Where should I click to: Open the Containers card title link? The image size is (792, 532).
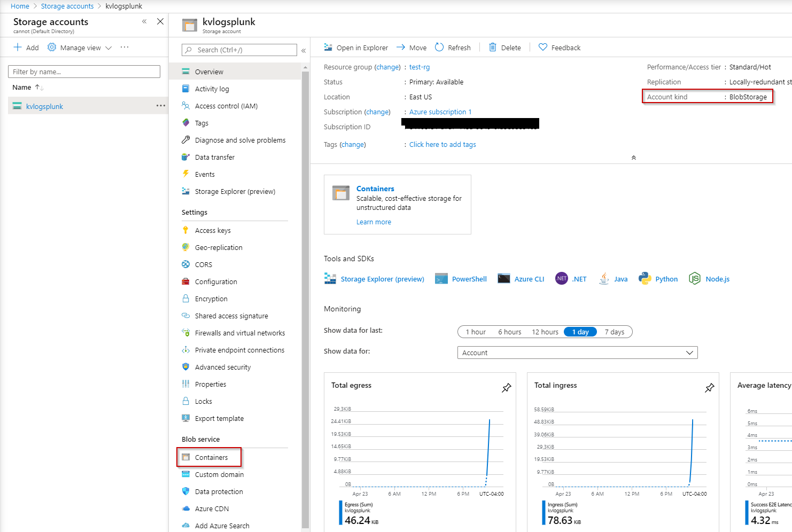375,189
